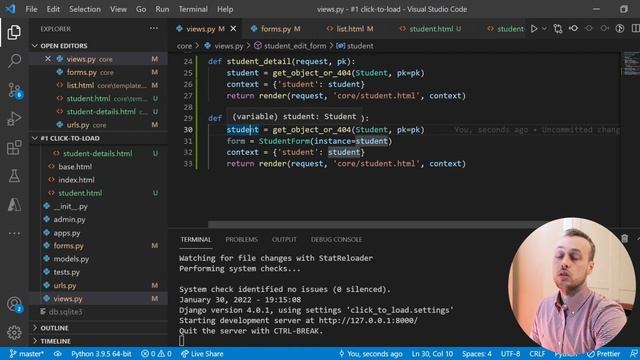Screen dimensions: 640x360
Task: Open the Manage gear settings
Action: coord(14,333)
